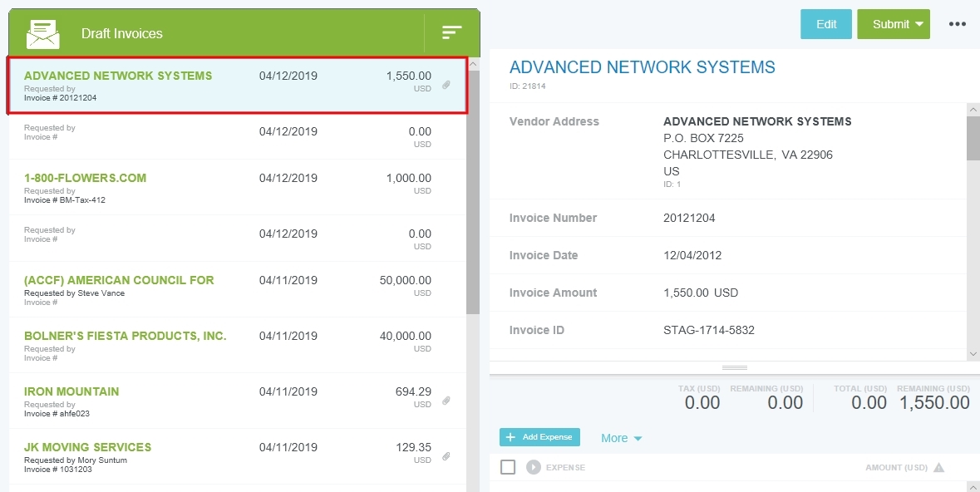Click the Advanced Network Systems title link
The image size is (980, 492).
pyautogui.click(x=642, y=67)
